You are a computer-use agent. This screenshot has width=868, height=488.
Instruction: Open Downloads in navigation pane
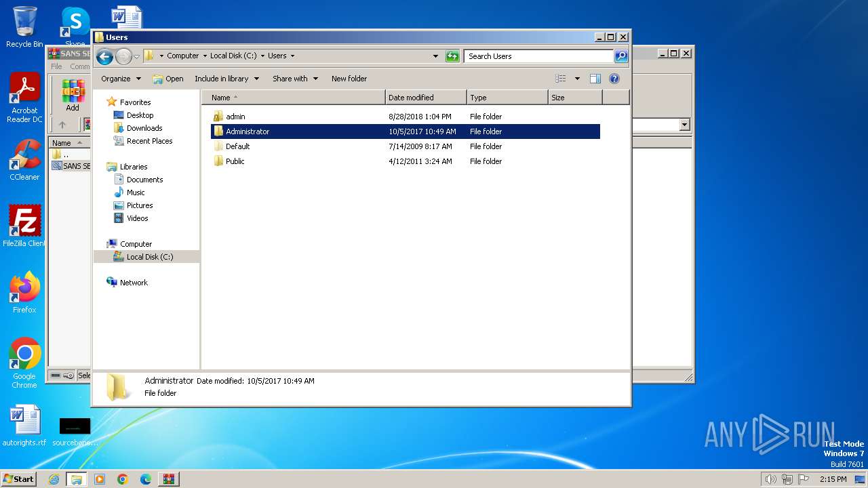coord(144,128)
